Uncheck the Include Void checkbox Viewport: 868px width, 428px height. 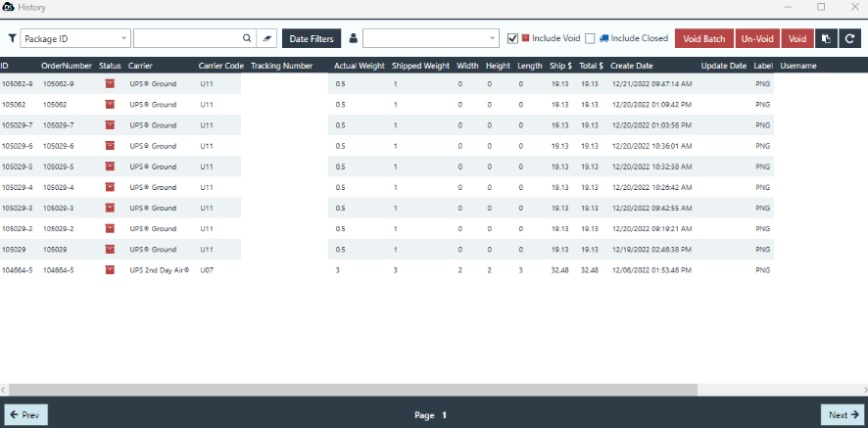(x=512, y=39)
